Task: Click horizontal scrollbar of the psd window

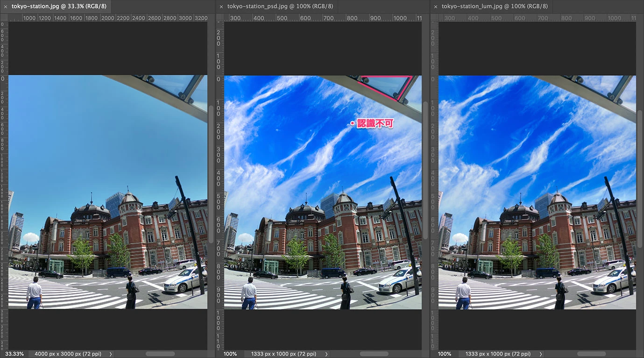Action: (x=374, y=354)
